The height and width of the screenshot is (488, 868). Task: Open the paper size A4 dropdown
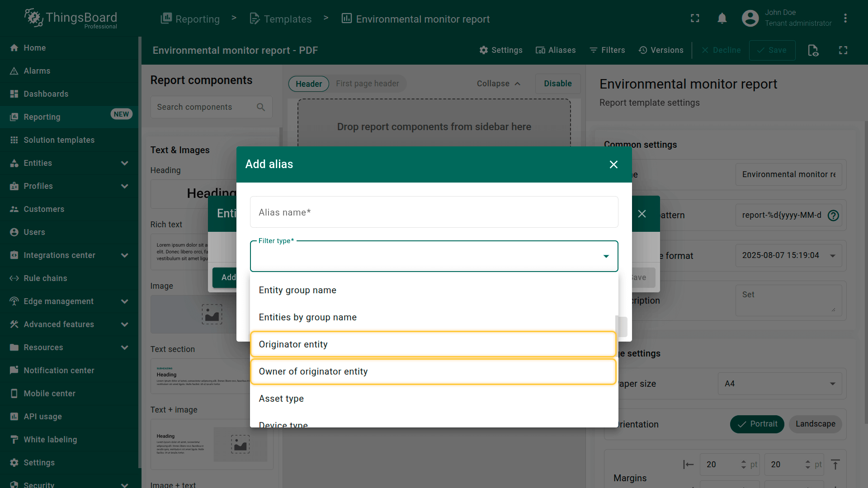click(x=779, y=384)
